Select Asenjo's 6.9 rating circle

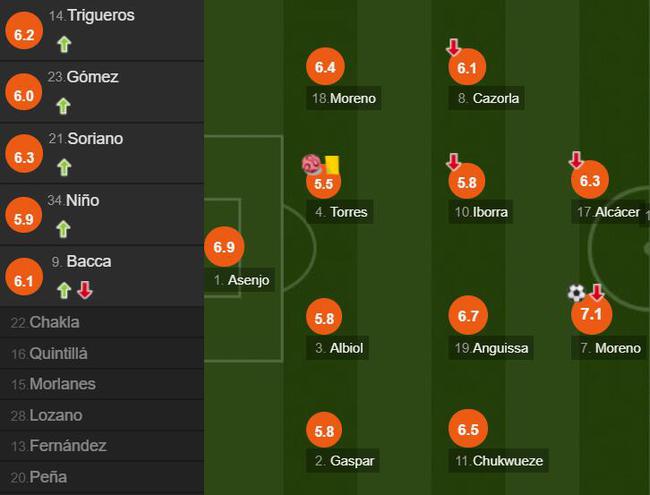[x=224, y=247]
